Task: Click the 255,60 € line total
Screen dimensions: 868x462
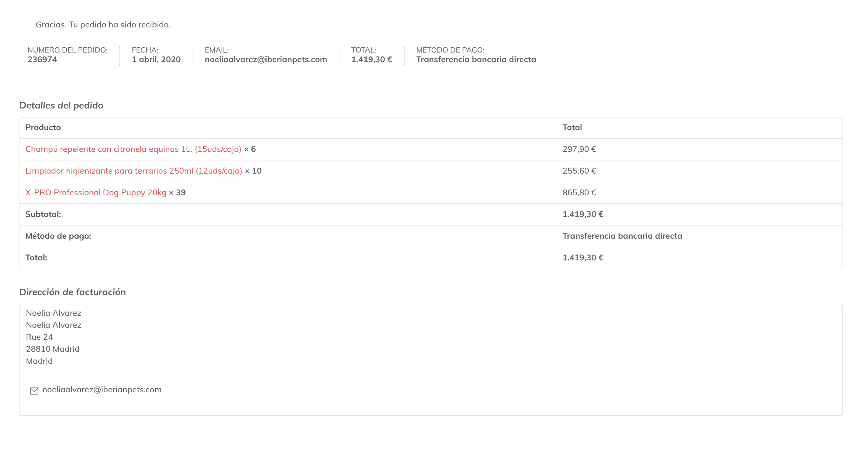Action: 579,171
